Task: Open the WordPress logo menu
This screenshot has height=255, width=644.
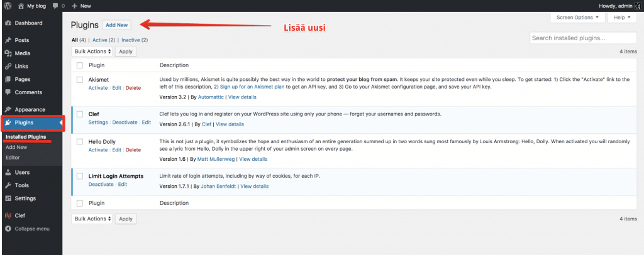Action: (x=8, y=6)
